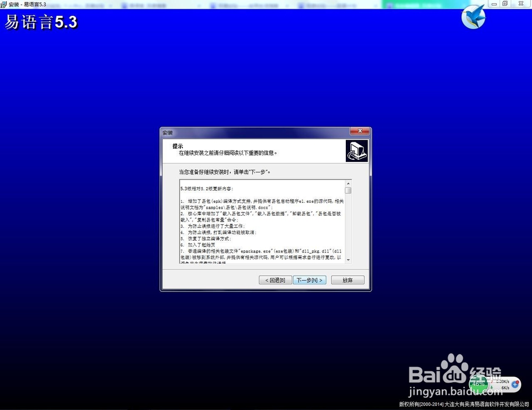The width and height of the screenshot is (532, 410).
Task: Minimize the main installer window
Action: (x=494, y=4)
